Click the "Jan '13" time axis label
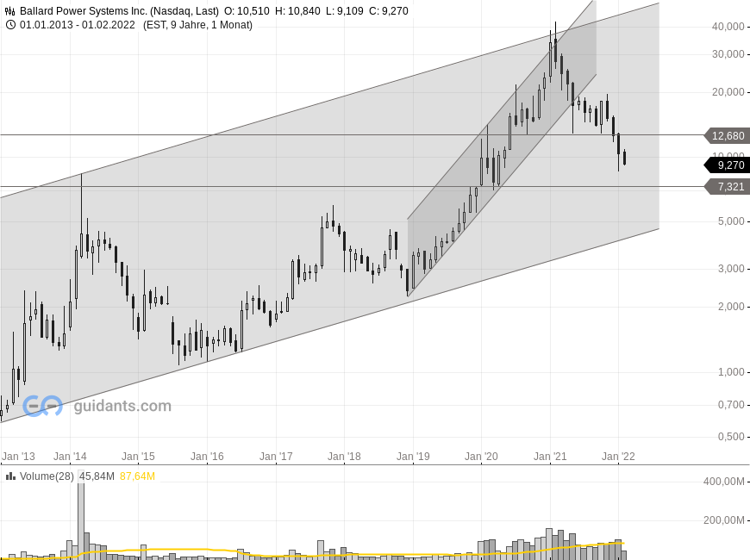This screenshot has height=560, width=750. click(x=18, y=457)
